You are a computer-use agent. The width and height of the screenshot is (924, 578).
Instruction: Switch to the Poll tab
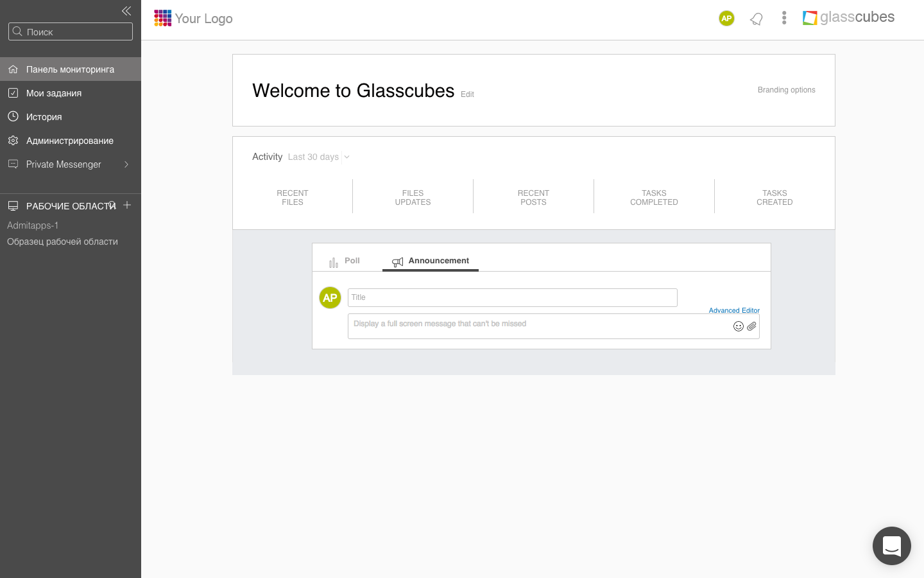[x=345, y=261]
